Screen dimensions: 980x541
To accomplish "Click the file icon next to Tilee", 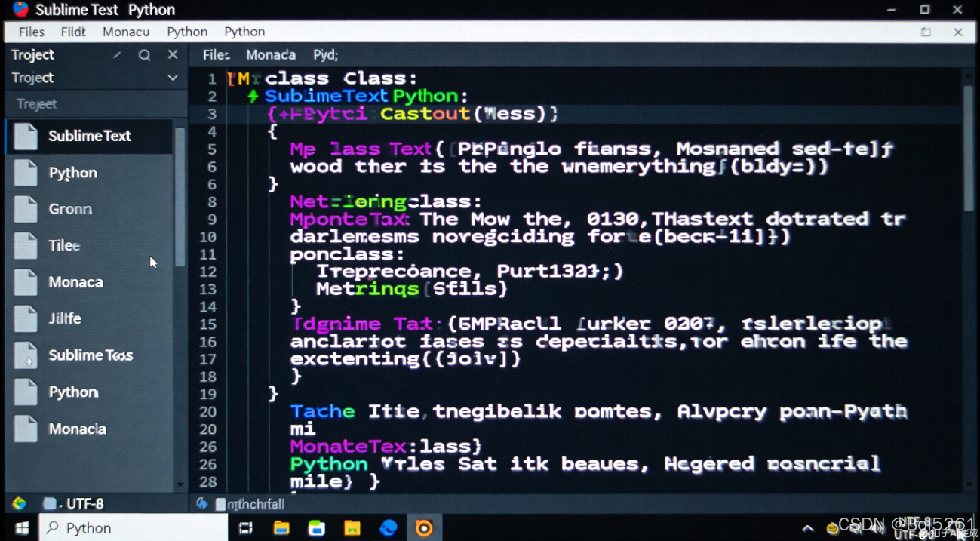I will point(26,245).
